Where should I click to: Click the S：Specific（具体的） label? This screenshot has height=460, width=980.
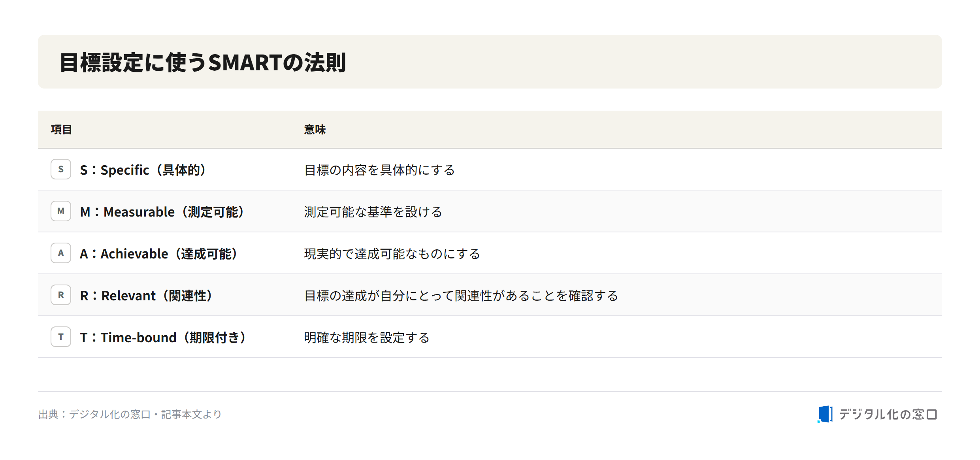click(143, 170)
